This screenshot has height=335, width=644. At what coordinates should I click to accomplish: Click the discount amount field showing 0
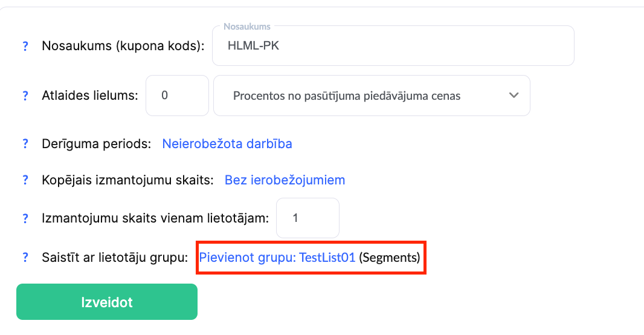coord(177,96)
